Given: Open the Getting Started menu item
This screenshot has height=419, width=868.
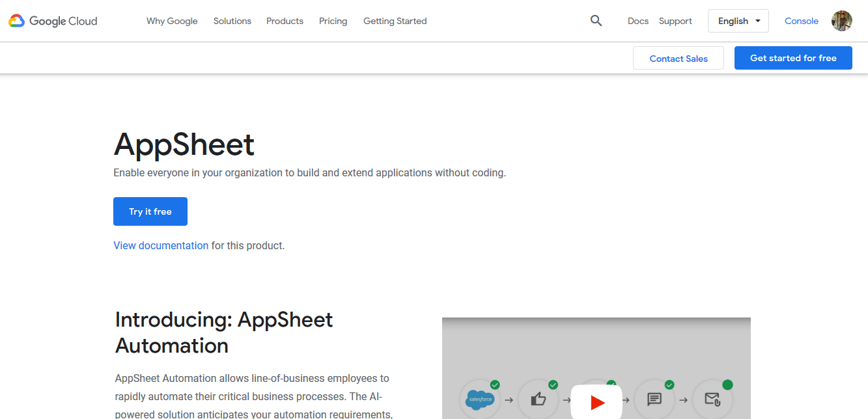Looking at the screenshot, I should (x=395, y=21).
